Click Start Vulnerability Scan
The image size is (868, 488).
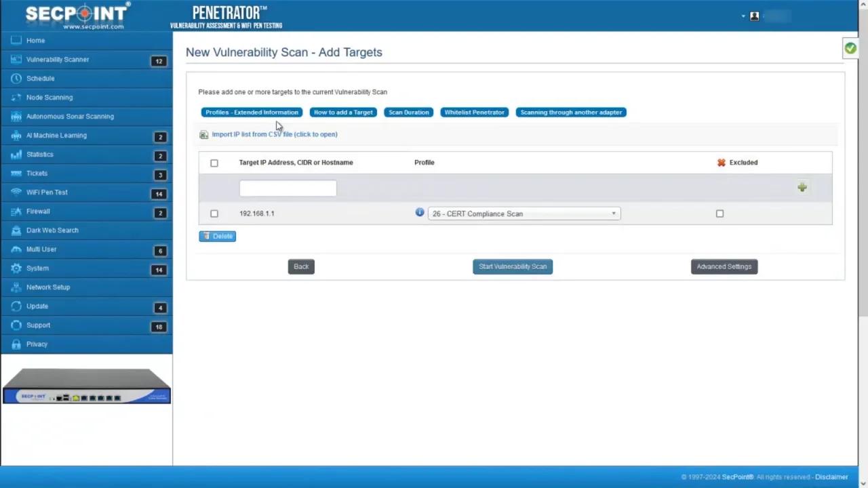pos(512,266)
